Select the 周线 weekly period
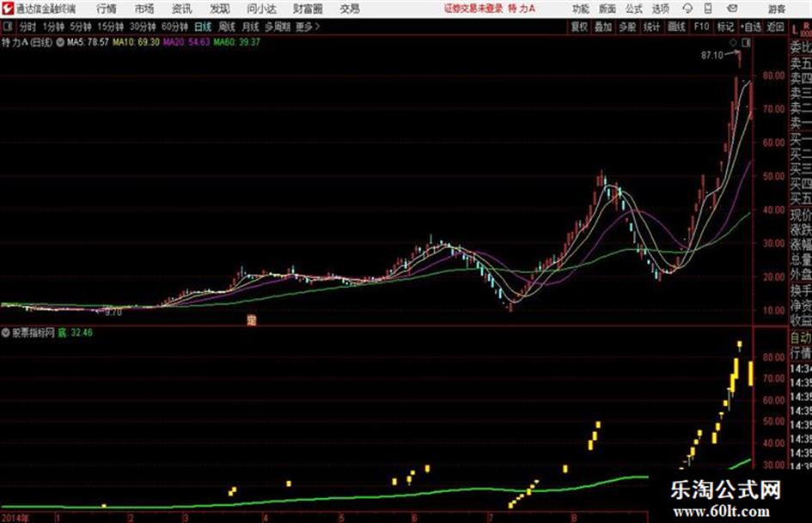The height and width of the screenshot is (523, 812). [x=227, y=27]
